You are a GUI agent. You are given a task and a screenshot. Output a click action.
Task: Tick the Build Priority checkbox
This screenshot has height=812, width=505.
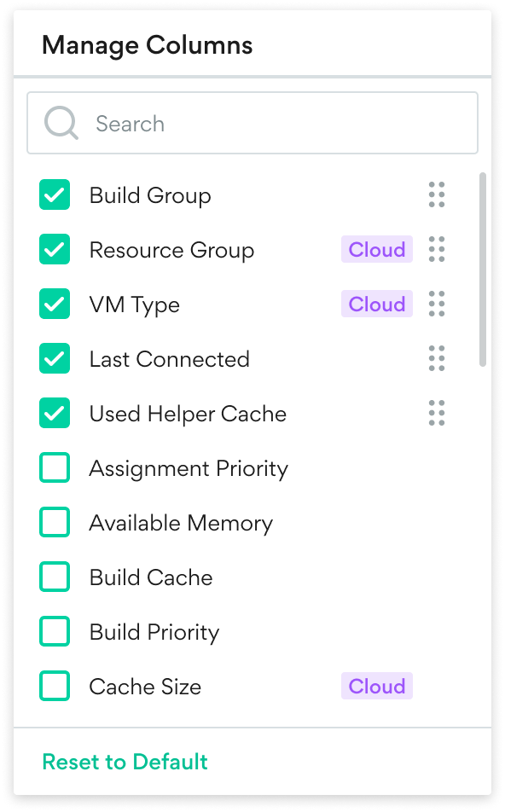[55, 631]
